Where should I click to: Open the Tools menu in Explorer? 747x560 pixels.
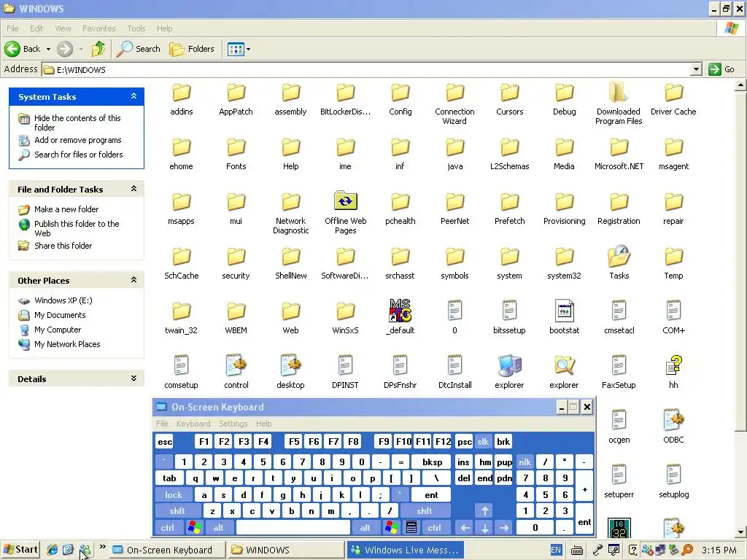136,28
